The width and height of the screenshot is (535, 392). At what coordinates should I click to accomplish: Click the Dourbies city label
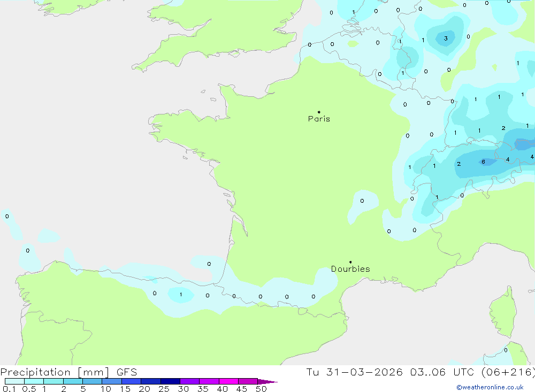pos(350,269)
